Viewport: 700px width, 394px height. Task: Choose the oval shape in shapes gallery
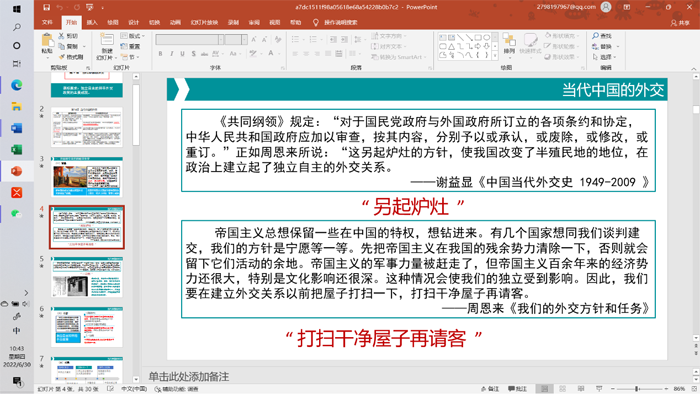pyautogui.click(x=487, y=37)
